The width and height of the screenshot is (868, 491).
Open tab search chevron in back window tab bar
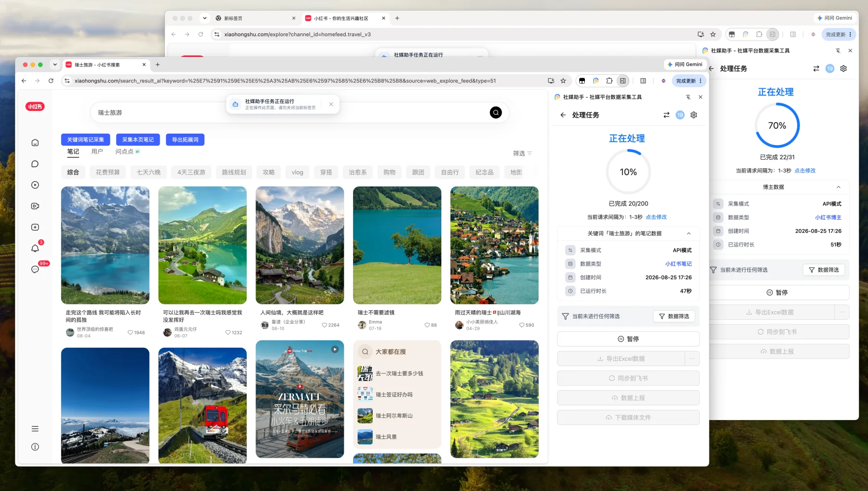pos(205,18)
